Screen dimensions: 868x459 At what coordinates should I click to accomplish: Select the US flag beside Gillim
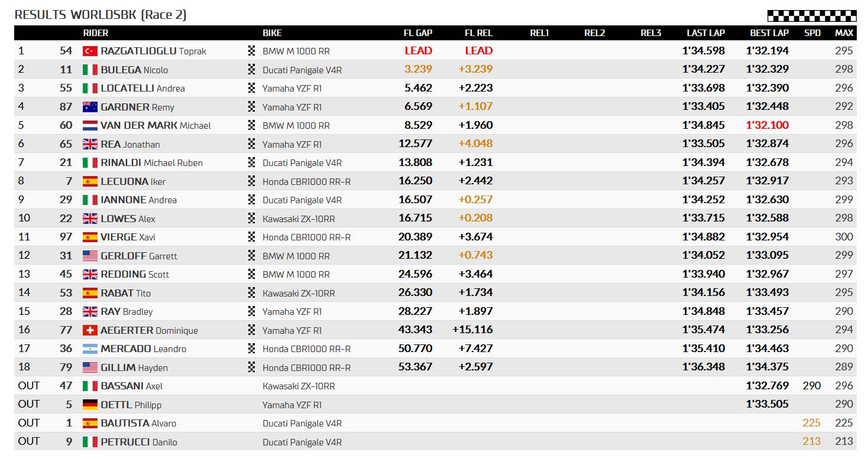[90, 367]
